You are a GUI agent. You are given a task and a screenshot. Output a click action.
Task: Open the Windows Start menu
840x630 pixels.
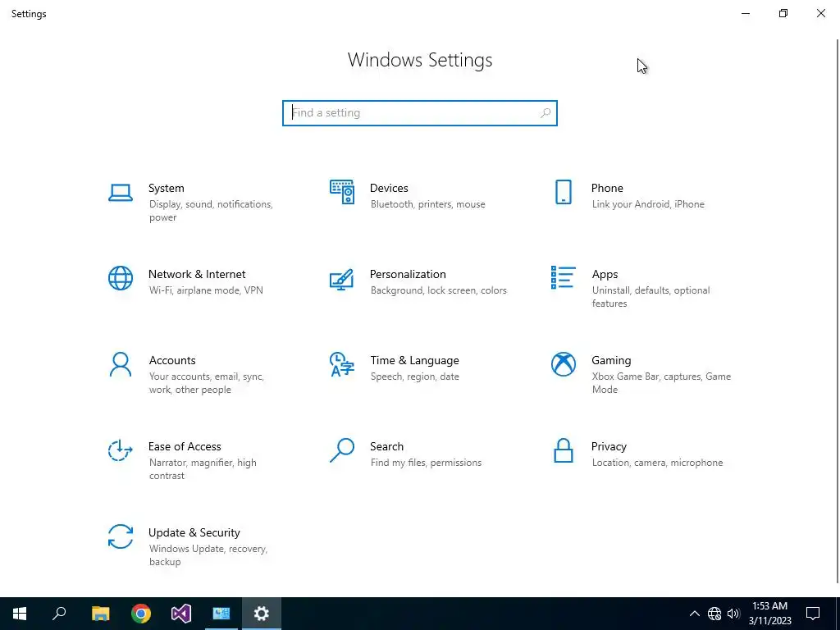[x=20, y=614]
